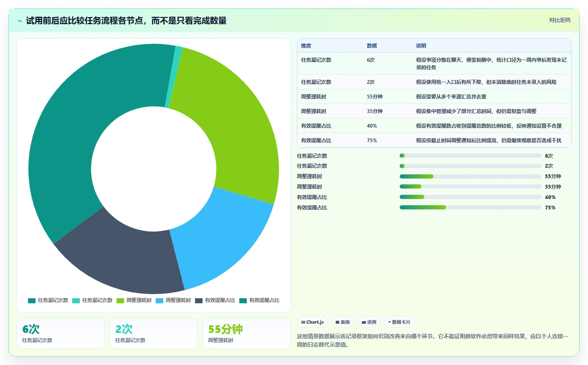The width and height of the screenshot is (588, 365).
Task: Click the 对比矩阵 tag in the header
Action: (x=560, y=20)
